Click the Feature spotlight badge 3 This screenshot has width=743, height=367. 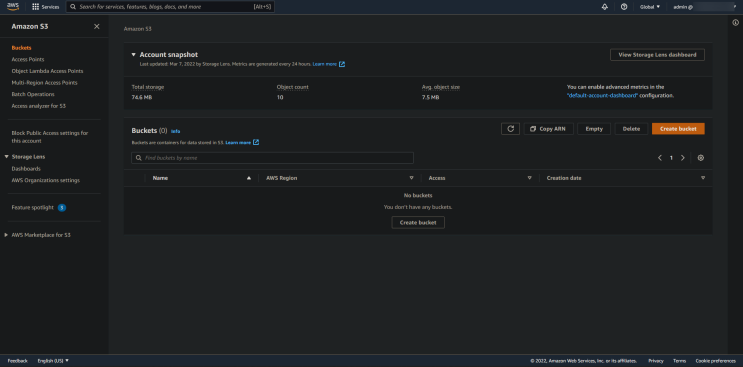(62, 207)
